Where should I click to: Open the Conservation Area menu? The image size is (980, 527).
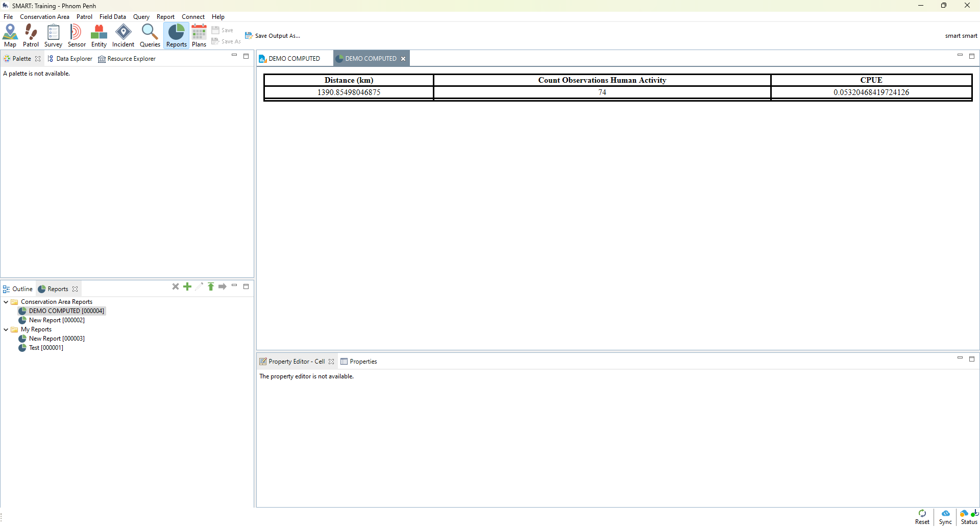pos(44,17)
